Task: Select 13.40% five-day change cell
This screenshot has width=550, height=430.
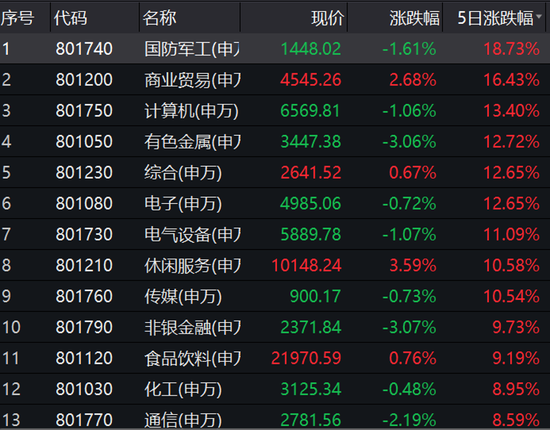Action: tap(511, 110)
